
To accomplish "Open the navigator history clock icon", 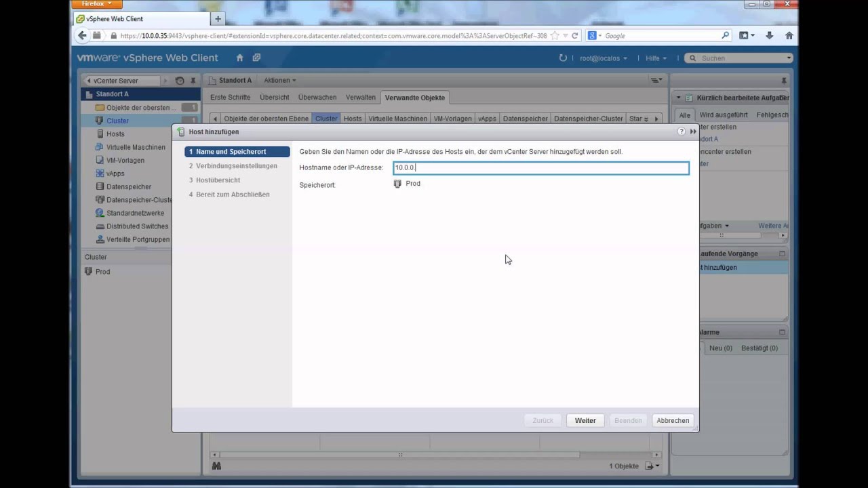I will point(180,81).
